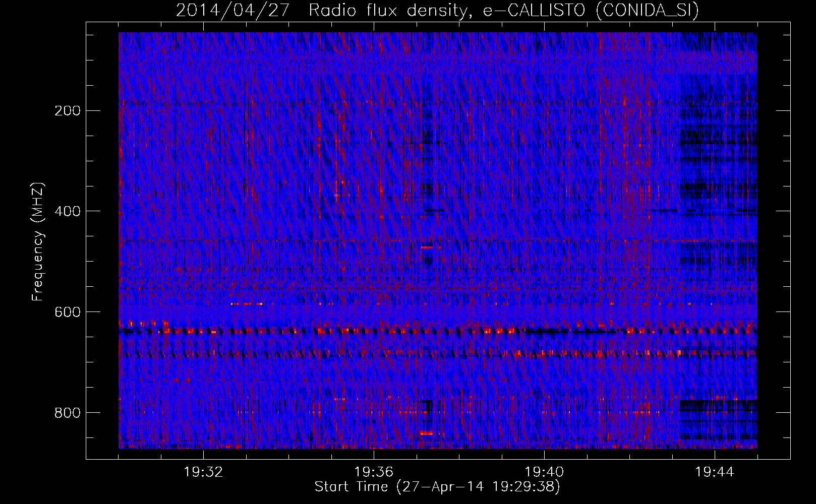Select the 'Frequency (MHZ)' y-axis label
816x504 pixels.
(x=38, y=242)
